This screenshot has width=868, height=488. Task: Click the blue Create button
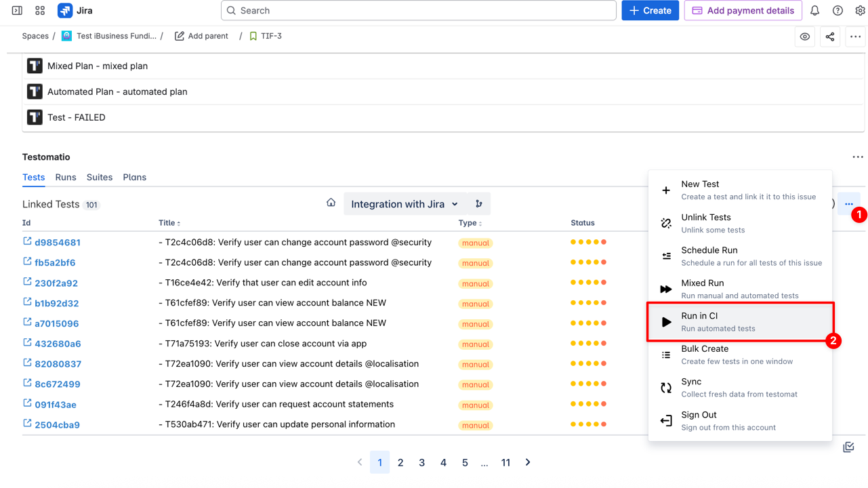[650, 11]
